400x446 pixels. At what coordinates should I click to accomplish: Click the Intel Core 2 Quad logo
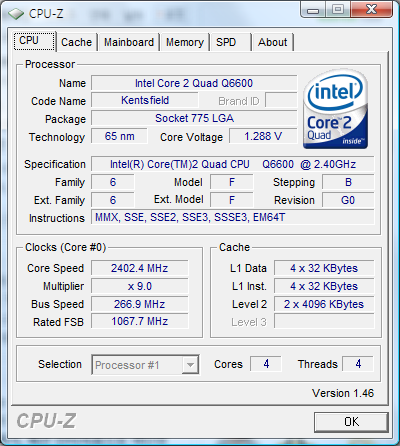tap(335, 109)
